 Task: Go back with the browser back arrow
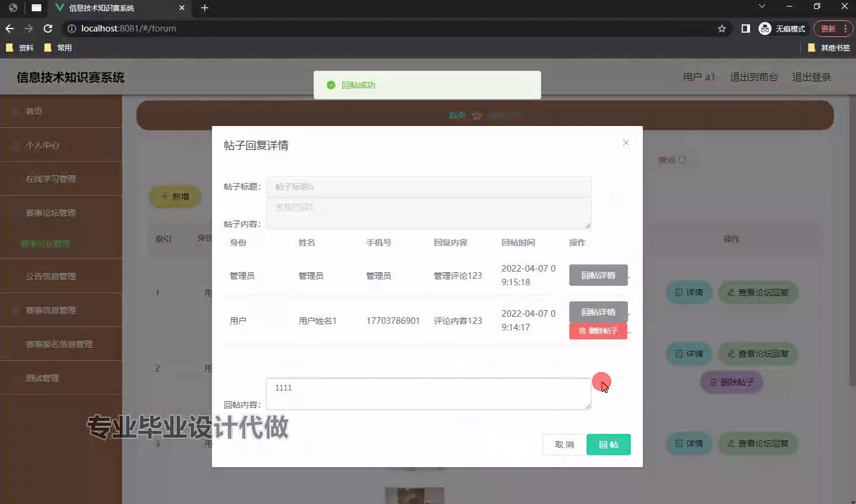[x=10, y=29]
